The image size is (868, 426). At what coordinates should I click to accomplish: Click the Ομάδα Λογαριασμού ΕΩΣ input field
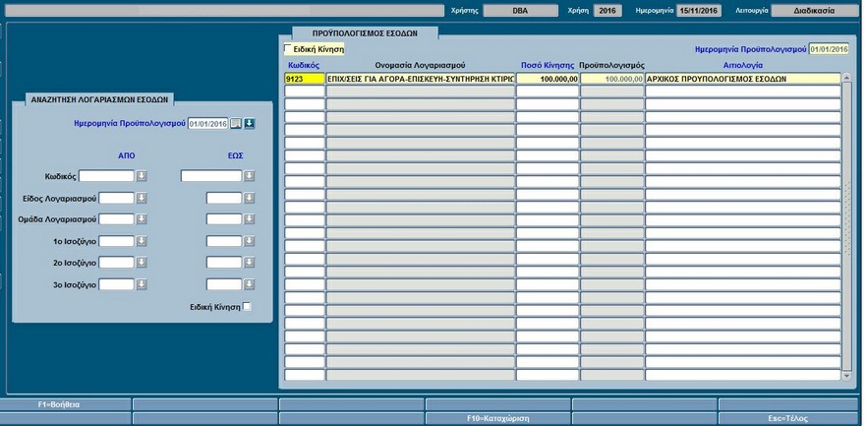(224, 219)
